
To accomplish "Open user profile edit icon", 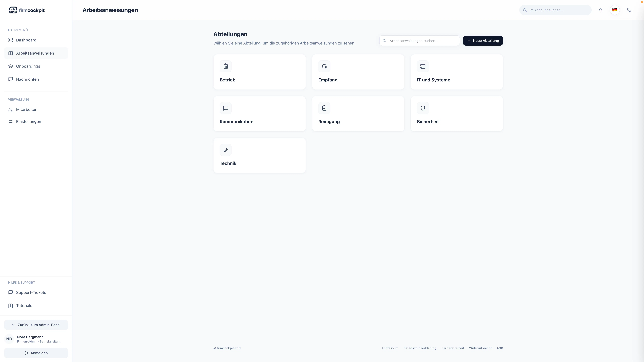I will point(629,10).
